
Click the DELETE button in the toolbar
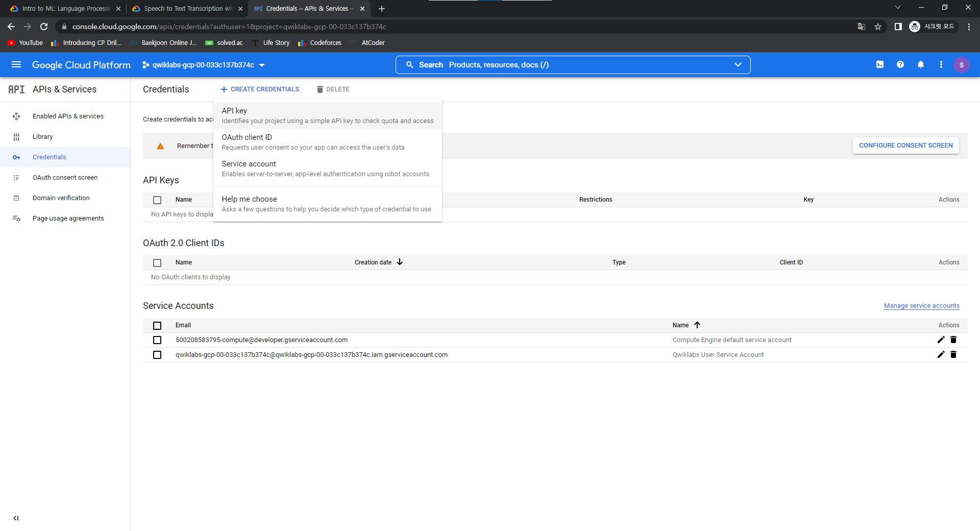tap(333, 89)
